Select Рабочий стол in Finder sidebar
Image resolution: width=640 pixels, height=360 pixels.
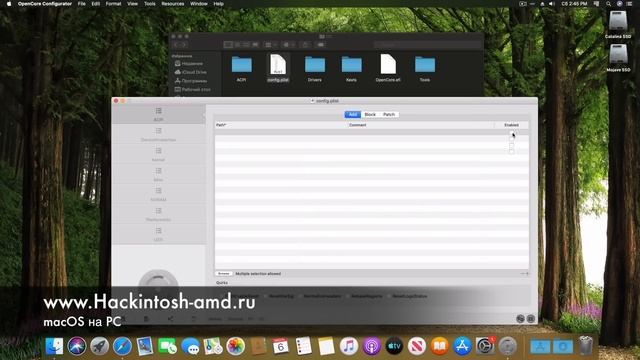point(192,89)
